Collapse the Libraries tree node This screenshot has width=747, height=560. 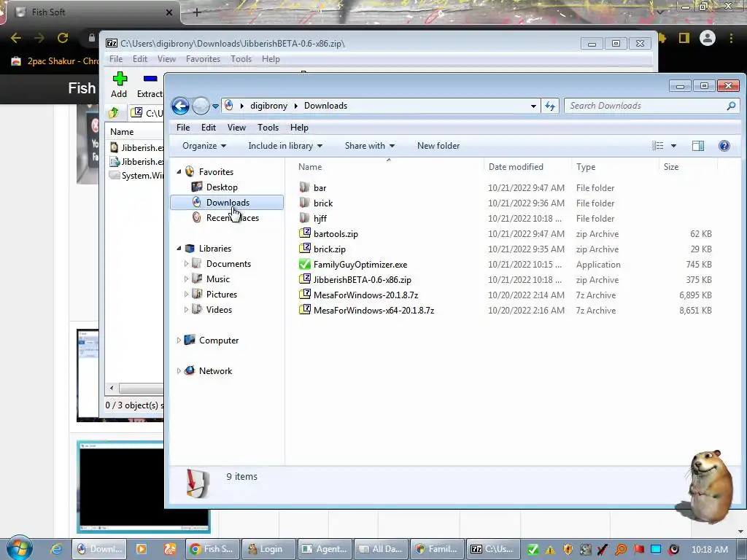[x=179, y=248]
